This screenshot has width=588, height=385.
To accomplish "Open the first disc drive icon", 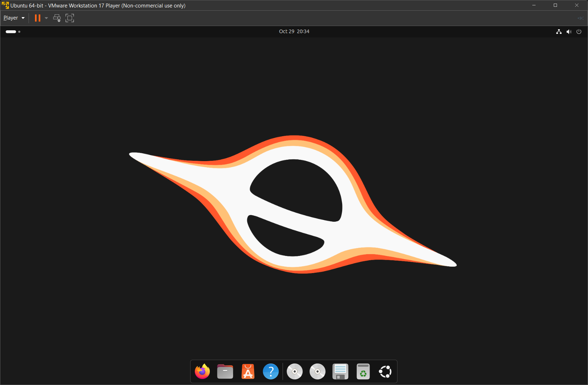I will click(x=295, y=371).
